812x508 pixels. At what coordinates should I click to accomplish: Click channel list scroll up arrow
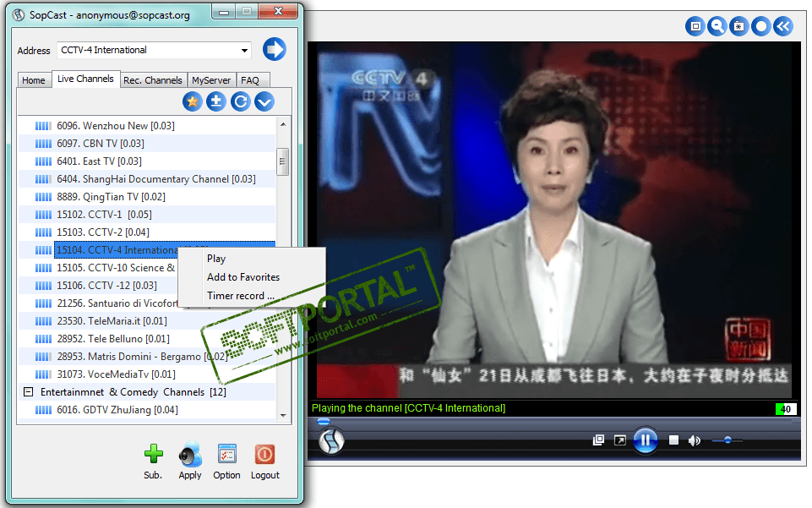coord(283,124)
